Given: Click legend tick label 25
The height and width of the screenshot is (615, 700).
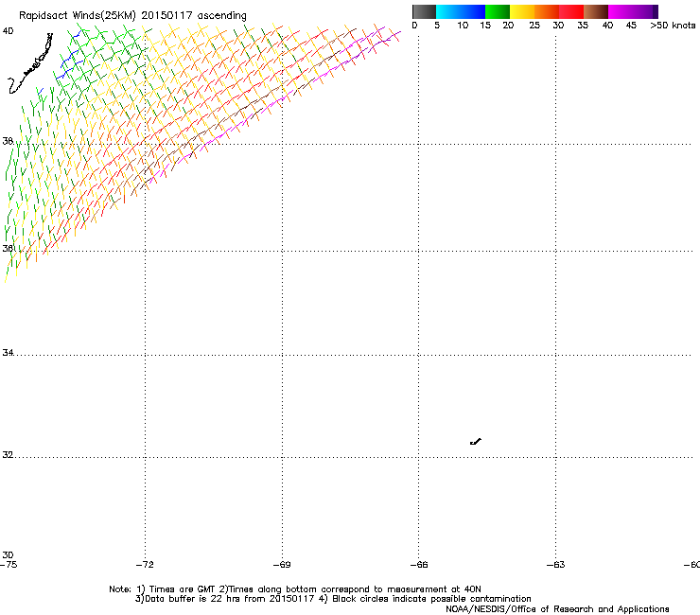Looking at the screenshot, I should point(534,26).
